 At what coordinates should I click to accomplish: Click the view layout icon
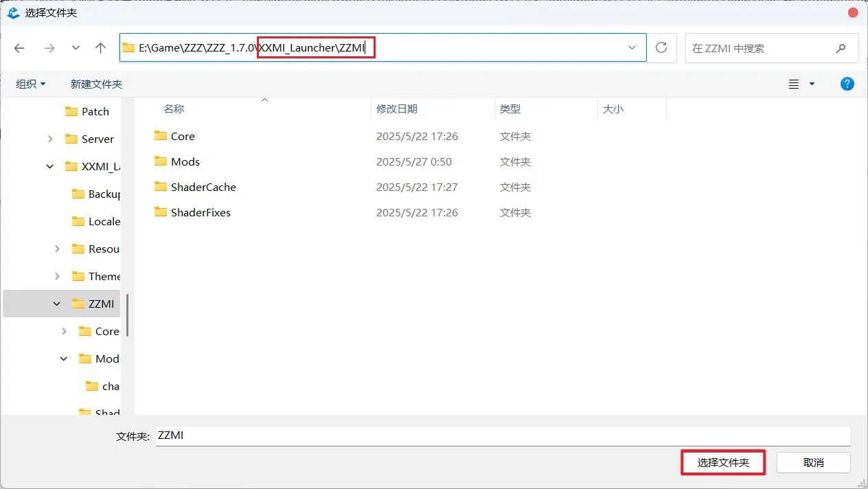(x=794, y=84)
